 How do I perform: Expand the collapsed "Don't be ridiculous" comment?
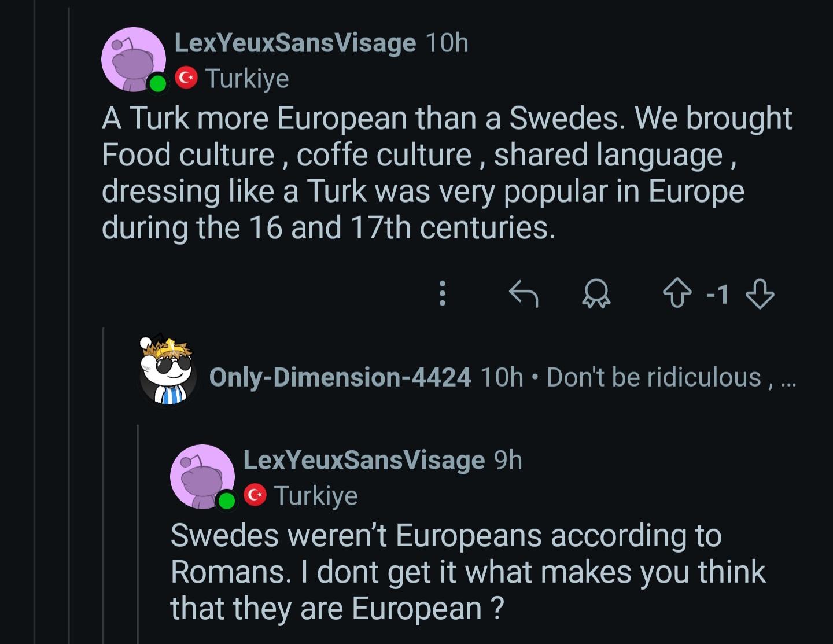click(x=671, y=377)
